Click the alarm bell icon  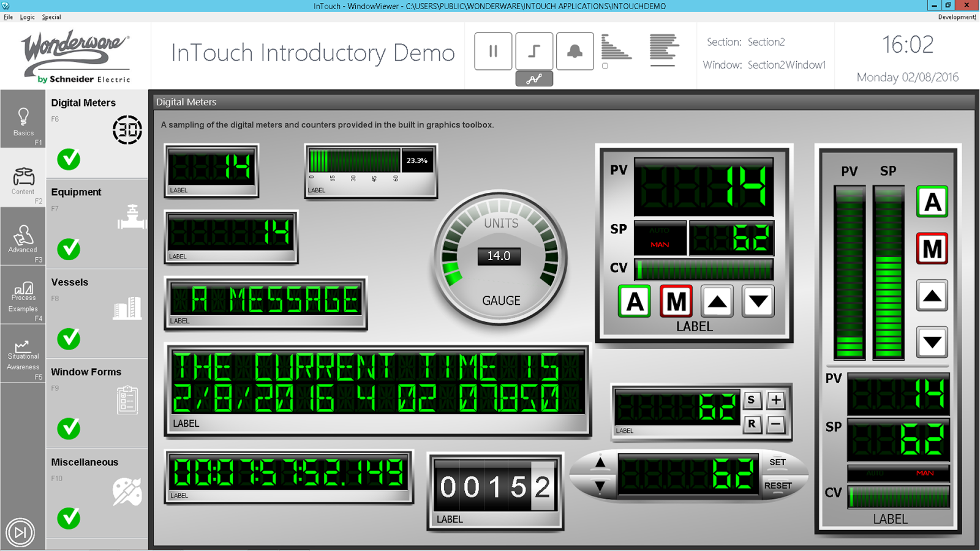tap(575, 51)
